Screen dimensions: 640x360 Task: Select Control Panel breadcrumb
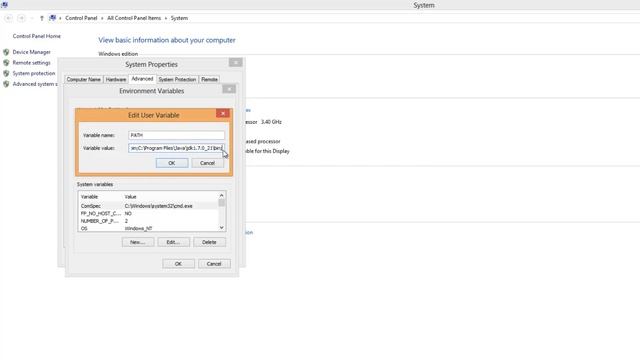click(x=81, y=18)
